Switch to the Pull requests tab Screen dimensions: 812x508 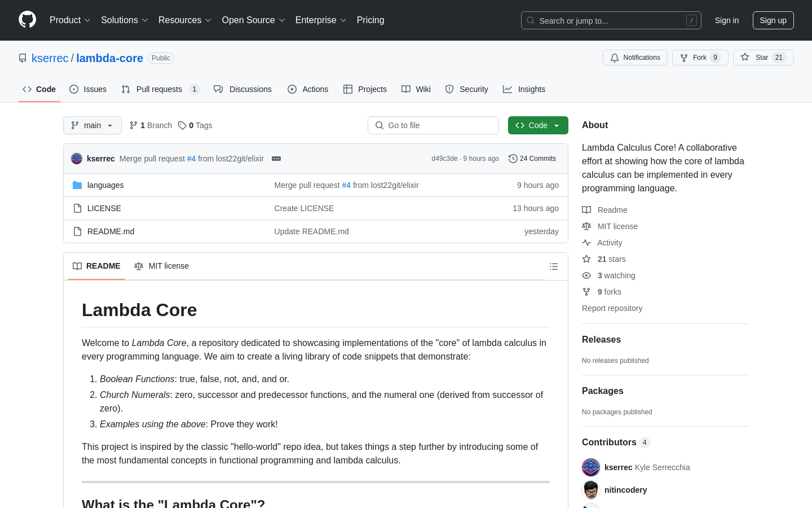coord(161,89)
